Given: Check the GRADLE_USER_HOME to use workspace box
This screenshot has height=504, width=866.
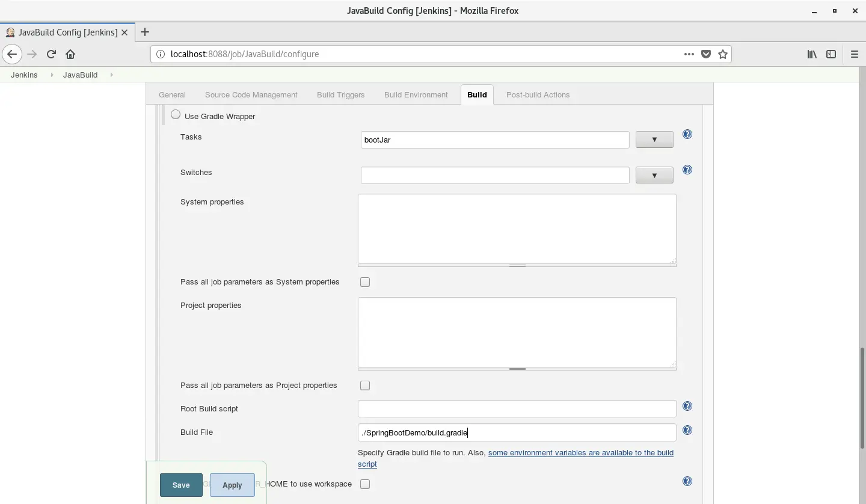Looking at the screenshot, I should (x=365, y=484).
